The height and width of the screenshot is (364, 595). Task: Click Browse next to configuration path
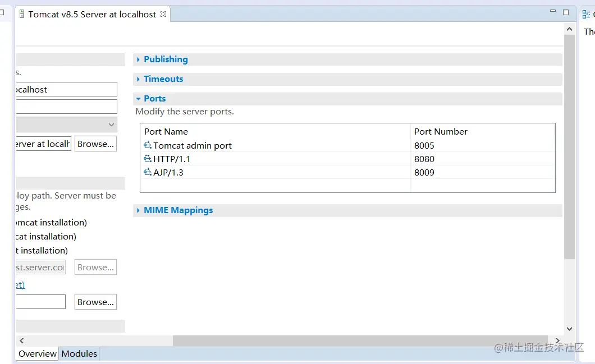[95, 144]
